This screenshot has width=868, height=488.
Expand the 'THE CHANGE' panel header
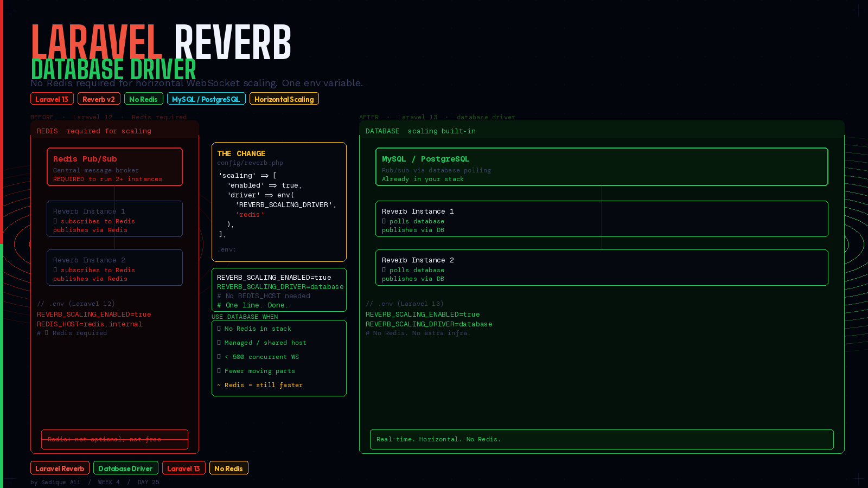click(x=241, y=153)
